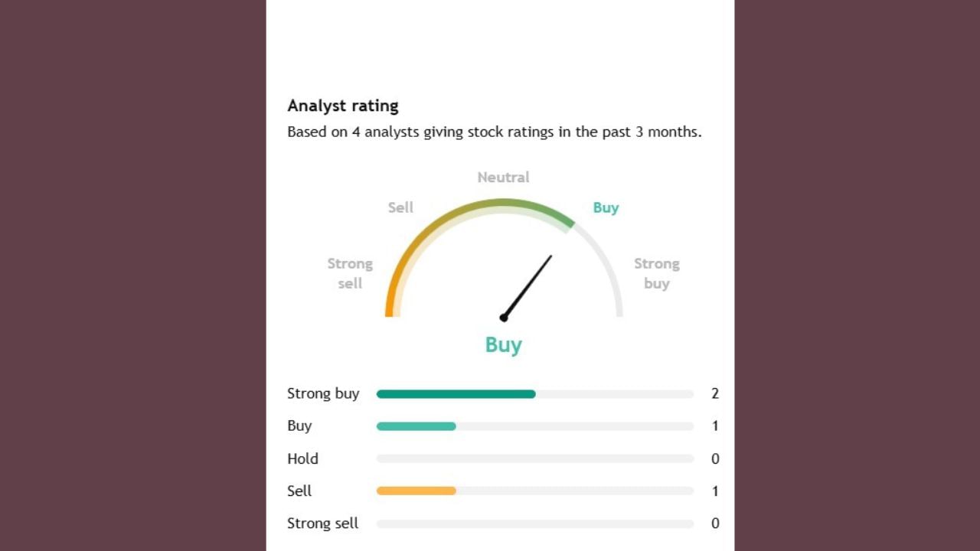Click the orange left end of the gauge arc
Screen dimensions: 980x551
pos(390,306)
